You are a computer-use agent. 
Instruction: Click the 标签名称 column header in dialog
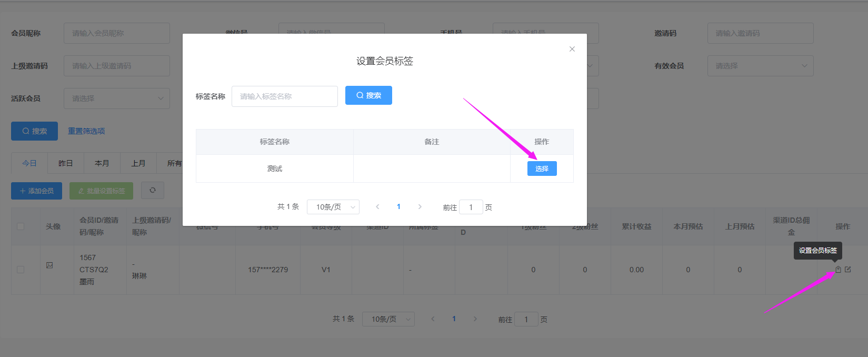click(274, 142)
